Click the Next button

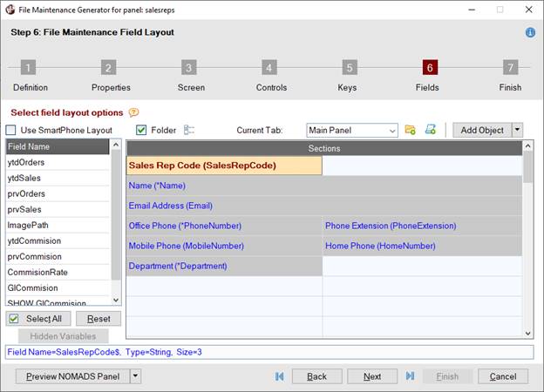[372, 376]
